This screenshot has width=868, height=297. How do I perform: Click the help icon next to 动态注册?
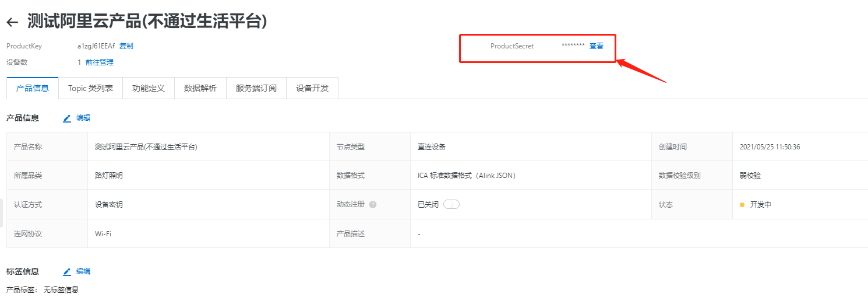tap(373, 205)
